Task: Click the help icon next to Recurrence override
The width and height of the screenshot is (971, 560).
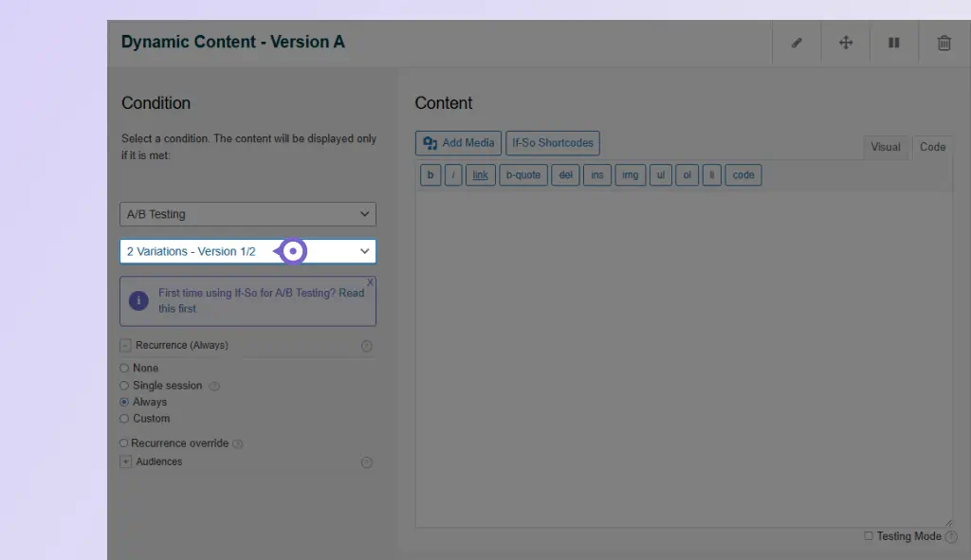Action: point(238,443)
